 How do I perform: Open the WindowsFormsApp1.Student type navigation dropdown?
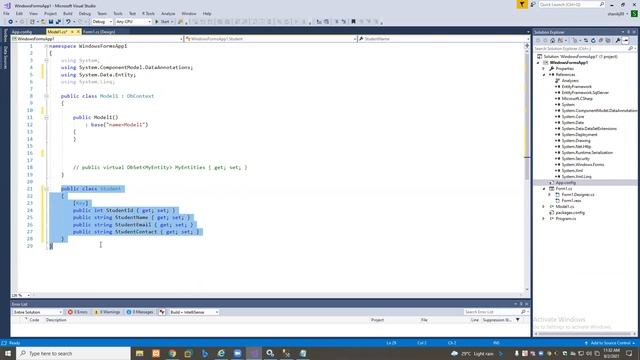(x=271, y=39)
